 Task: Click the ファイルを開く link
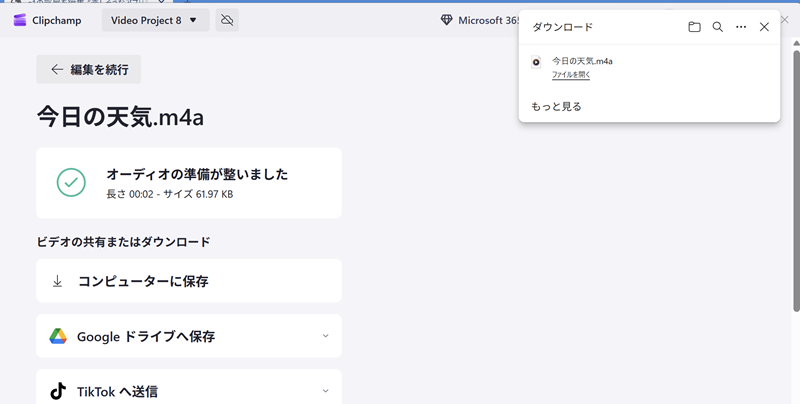[x=571, y=75]
